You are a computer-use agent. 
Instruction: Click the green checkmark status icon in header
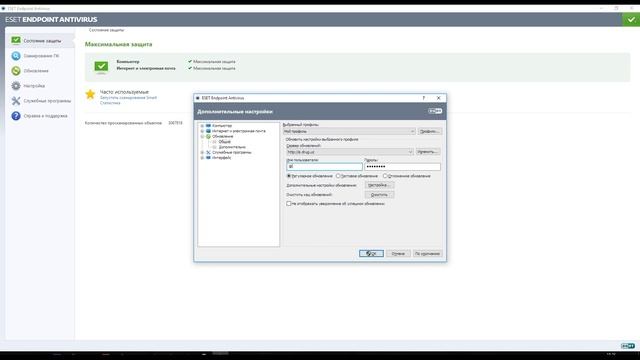tap(631, 20)
